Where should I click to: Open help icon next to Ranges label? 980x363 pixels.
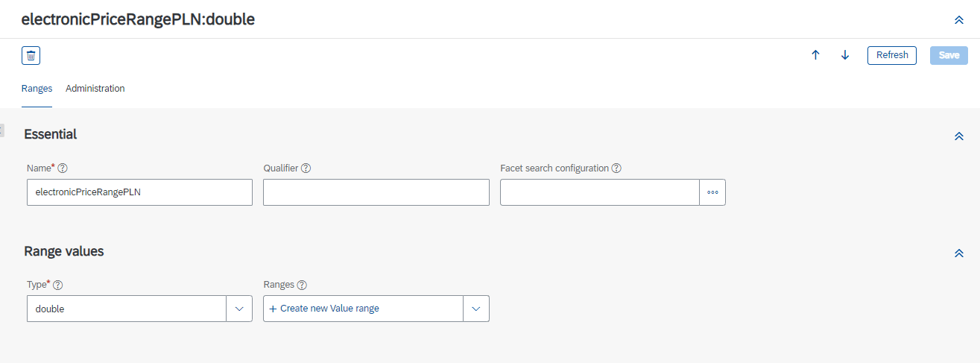tap(302, 285)
